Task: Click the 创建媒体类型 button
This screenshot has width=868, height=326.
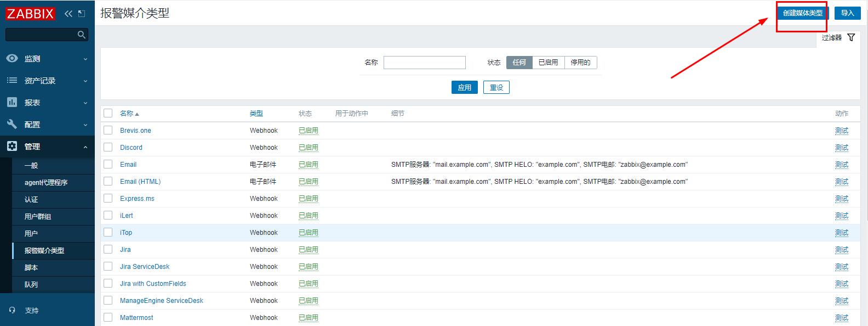Action: pyautogui.click(x=803, y=13)
